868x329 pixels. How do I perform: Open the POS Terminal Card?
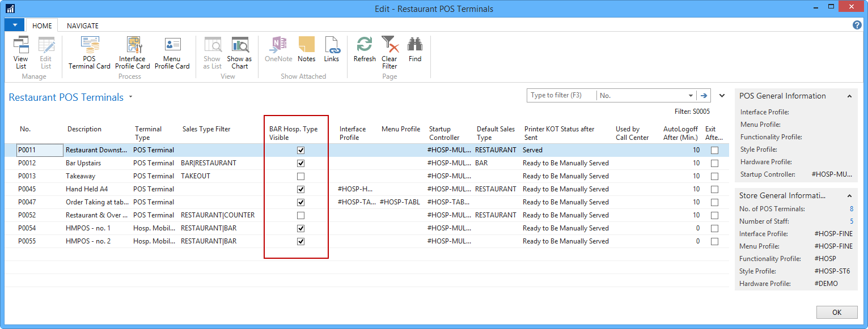[x=90, y=53]
